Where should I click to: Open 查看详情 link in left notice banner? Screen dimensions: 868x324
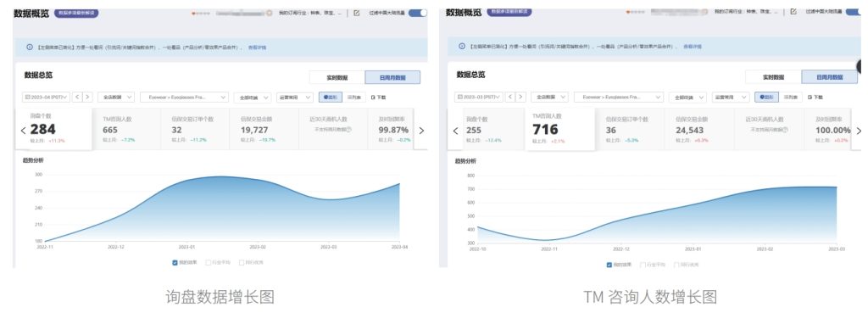point(257,47)
